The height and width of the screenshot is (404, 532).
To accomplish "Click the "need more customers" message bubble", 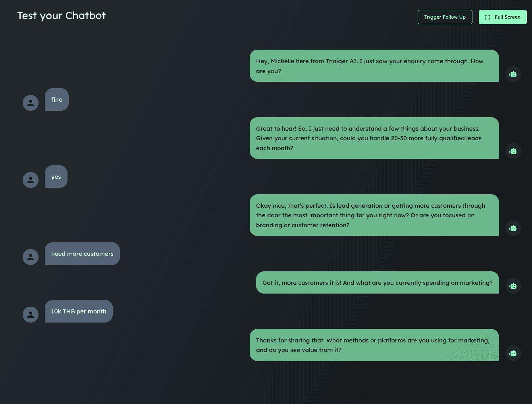I will click(x=82, y=253).
